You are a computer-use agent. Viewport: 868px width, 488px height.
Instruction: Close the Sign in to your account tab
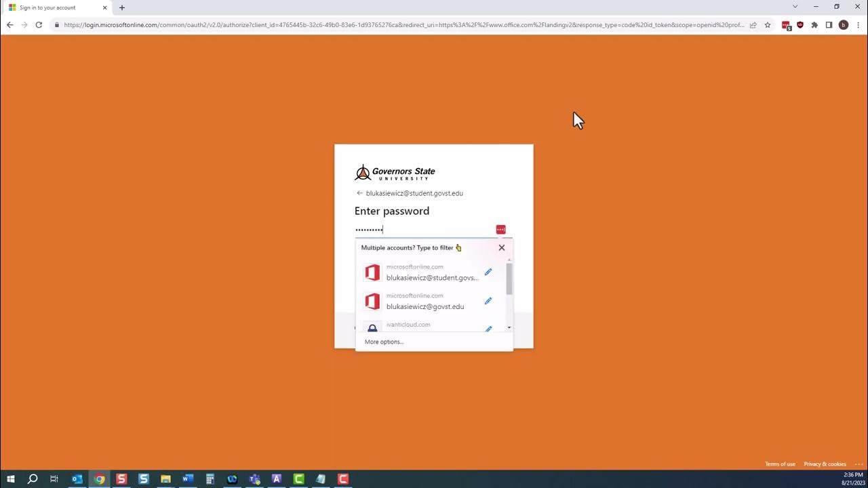(x=104, y=7)
